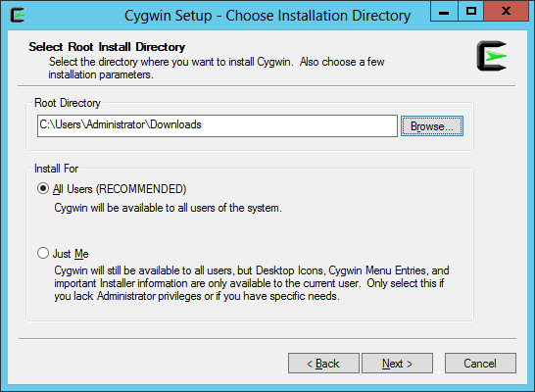Click the "Root Directory" group label
The width and height of the screenshot is (535, 392).
68,103
